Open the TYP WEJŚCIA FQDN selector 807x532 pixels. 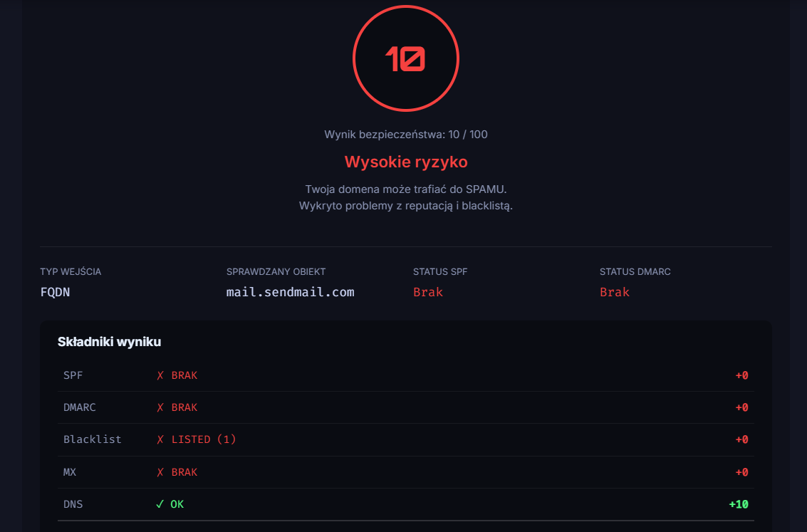[54, 292]
